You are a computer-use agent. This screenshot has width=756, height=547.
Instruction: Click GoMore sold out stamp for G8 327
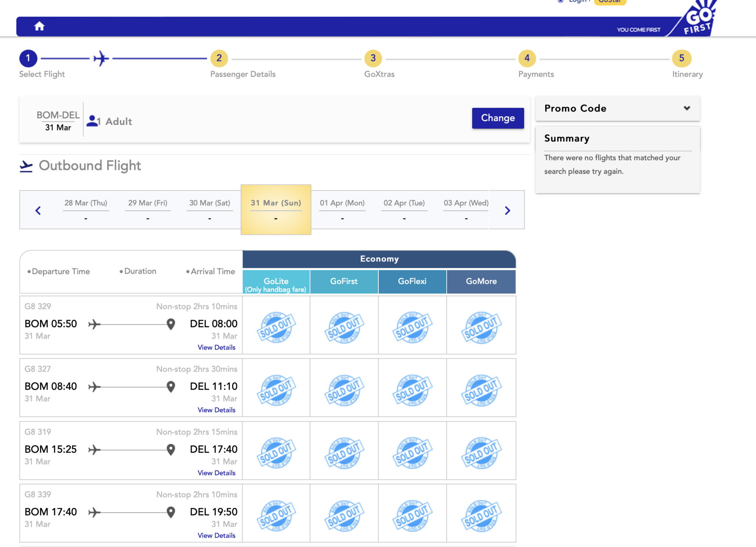pos(481,390)
